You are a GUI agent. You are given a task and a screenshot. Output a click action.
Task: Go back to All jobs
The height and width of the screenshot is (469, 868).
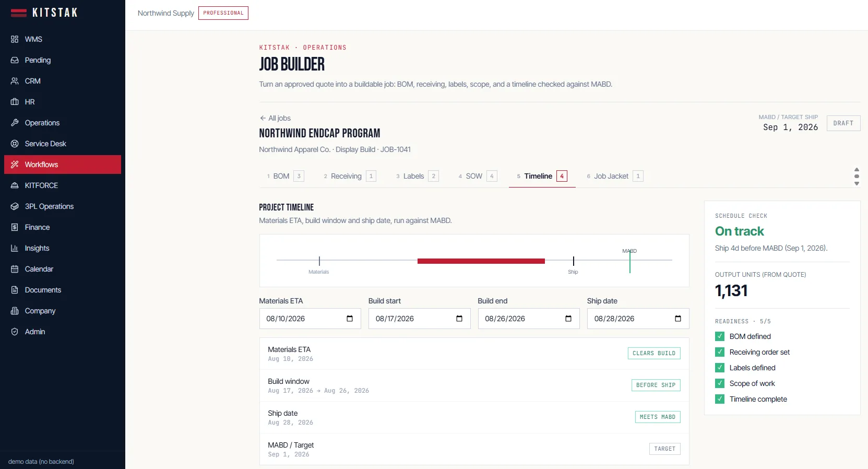pyautogui.click(x=275, y=118)
